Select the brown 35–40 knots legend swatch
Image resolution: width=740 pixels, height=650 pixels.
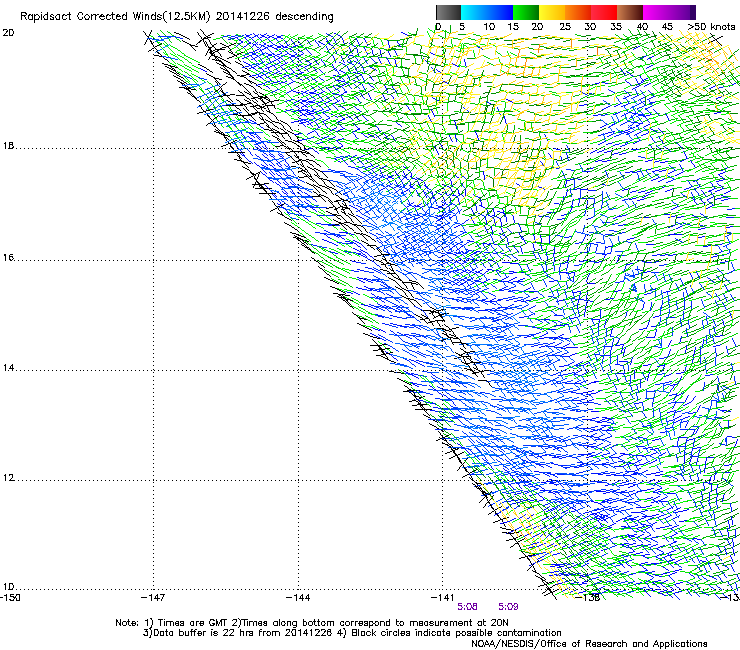point(630,12)
